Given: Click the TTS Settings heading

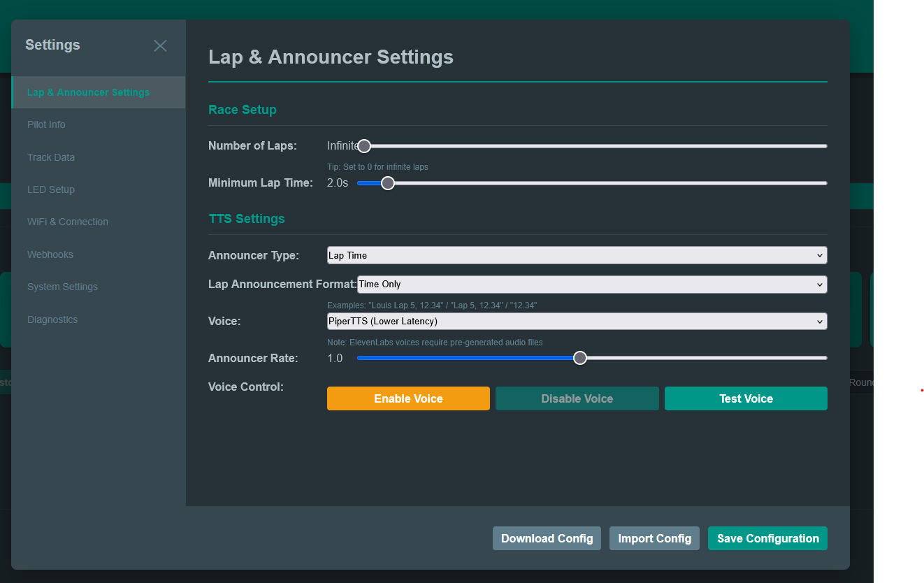Looking at the screenshot, I should pos(247,219).
